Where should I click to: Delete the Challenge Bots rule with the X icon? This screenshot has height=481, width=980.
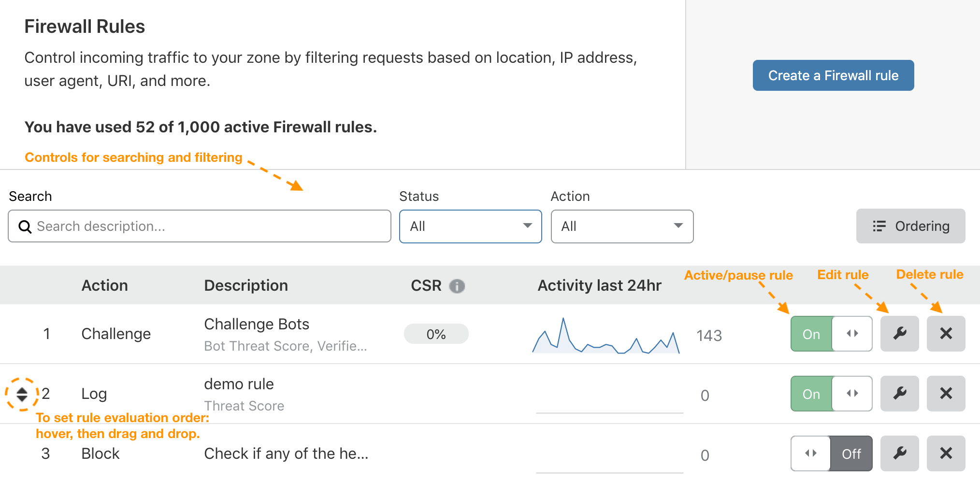coord(946,333)
